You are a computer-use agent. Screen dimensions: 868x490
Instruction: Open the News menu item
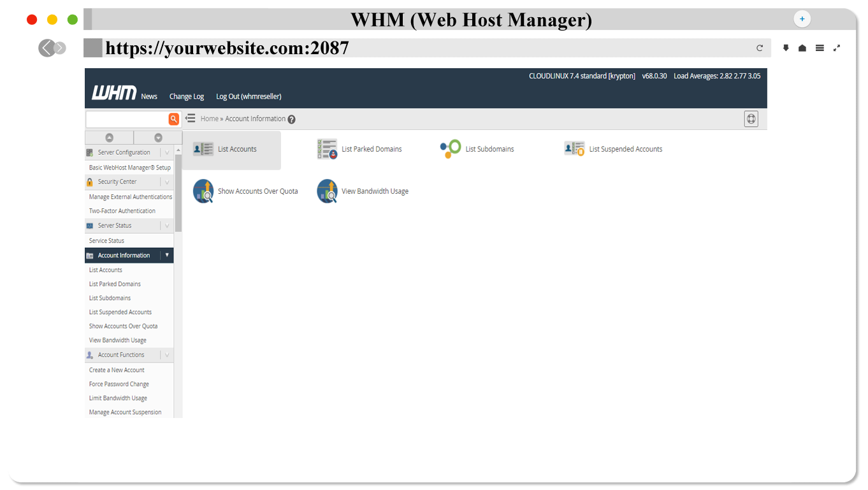point(149,97)
